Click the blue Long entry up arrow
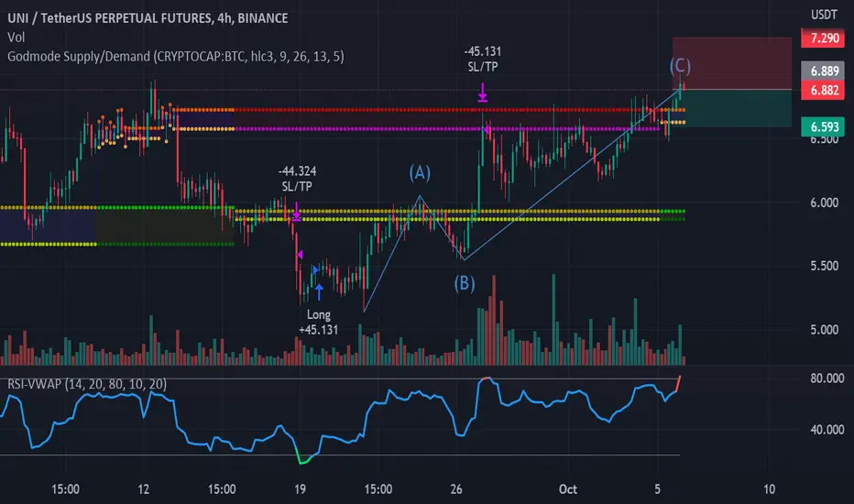The image size is (854, 504). [319, 292]
